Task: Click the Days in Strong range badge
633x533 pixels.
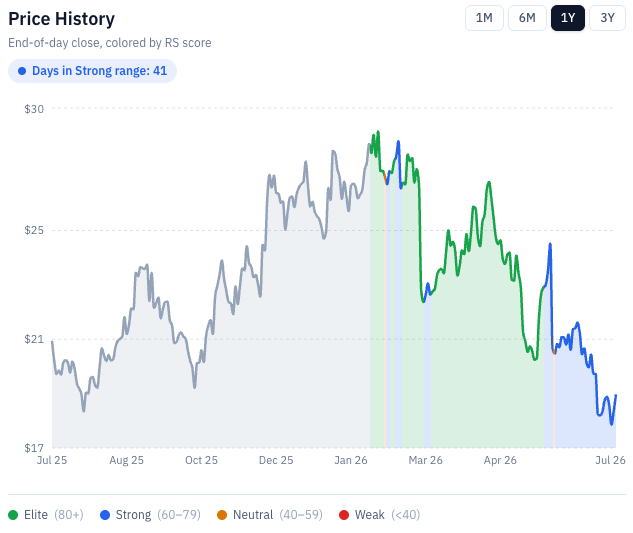Action: pos(92,71)
